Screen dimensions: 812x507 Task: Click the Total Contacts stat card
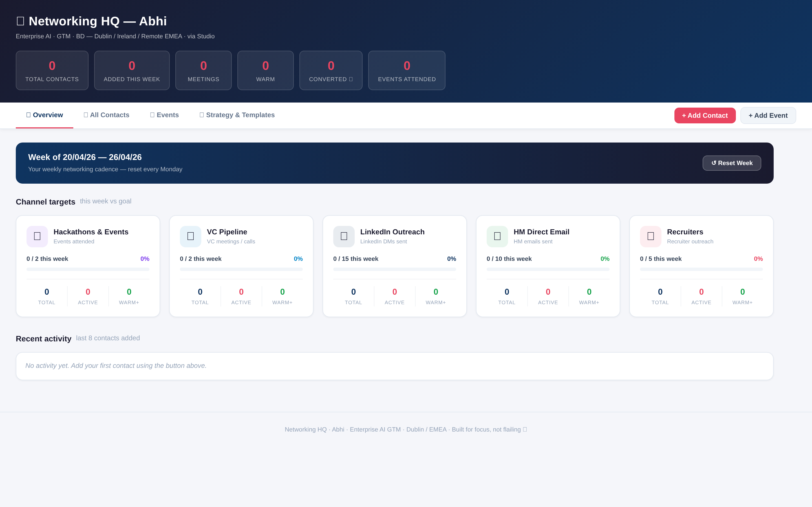(x=52, y=70)
